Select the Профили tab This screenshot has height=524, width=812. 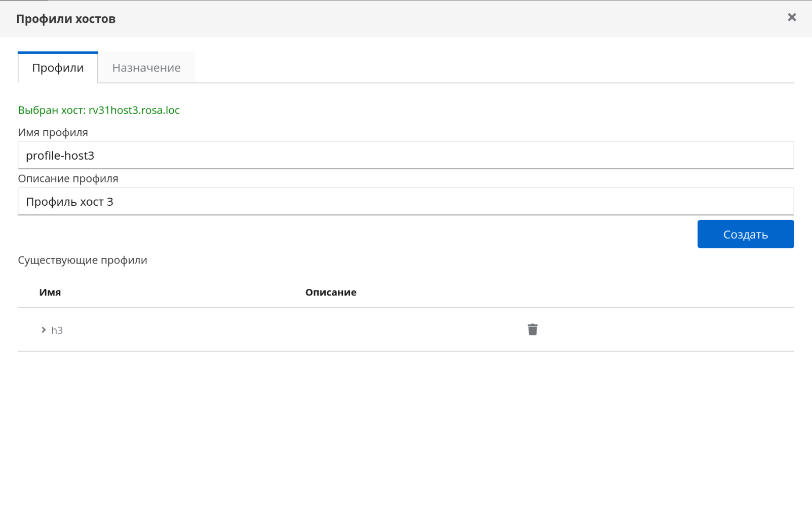[x=58, y=68]
